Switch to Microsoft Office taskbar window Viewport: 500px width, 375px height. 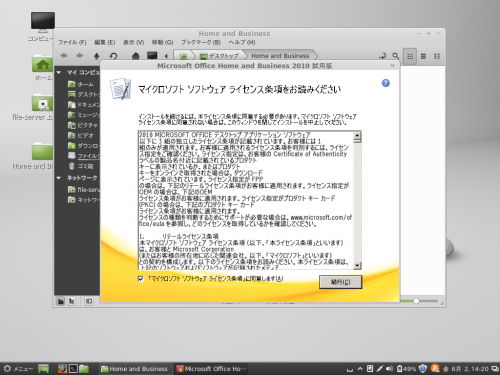pos(211,369)
